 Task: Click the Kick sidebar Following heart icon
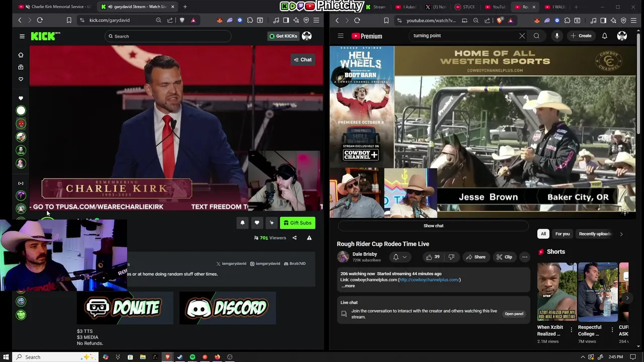pos(21,79)
